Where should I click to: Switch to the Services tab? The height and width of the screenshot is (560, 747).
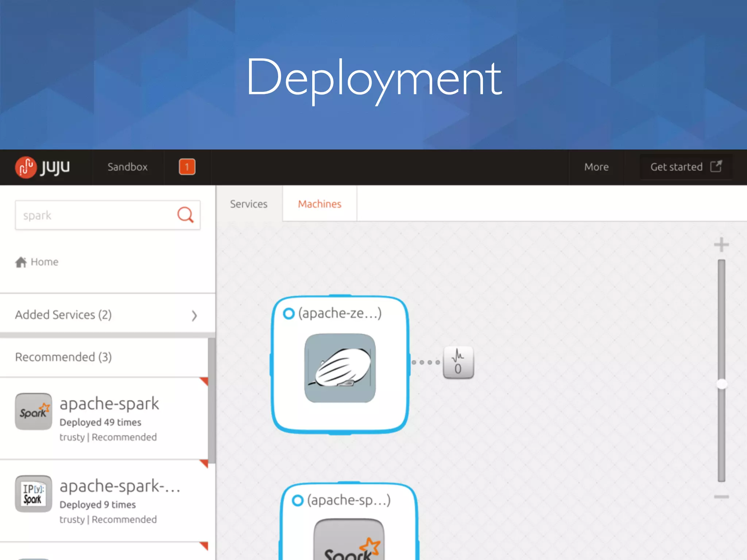249,204
